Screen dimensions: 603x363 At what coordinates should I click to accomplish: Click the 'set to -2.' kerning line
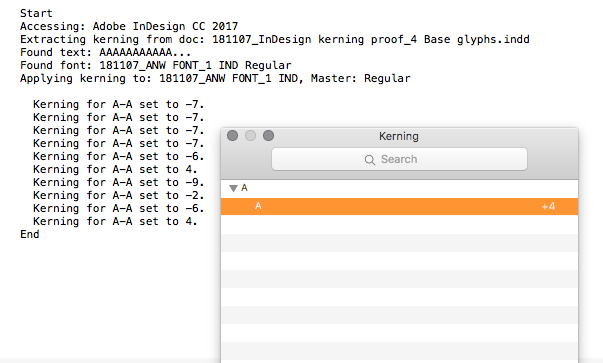click(118, 195)
